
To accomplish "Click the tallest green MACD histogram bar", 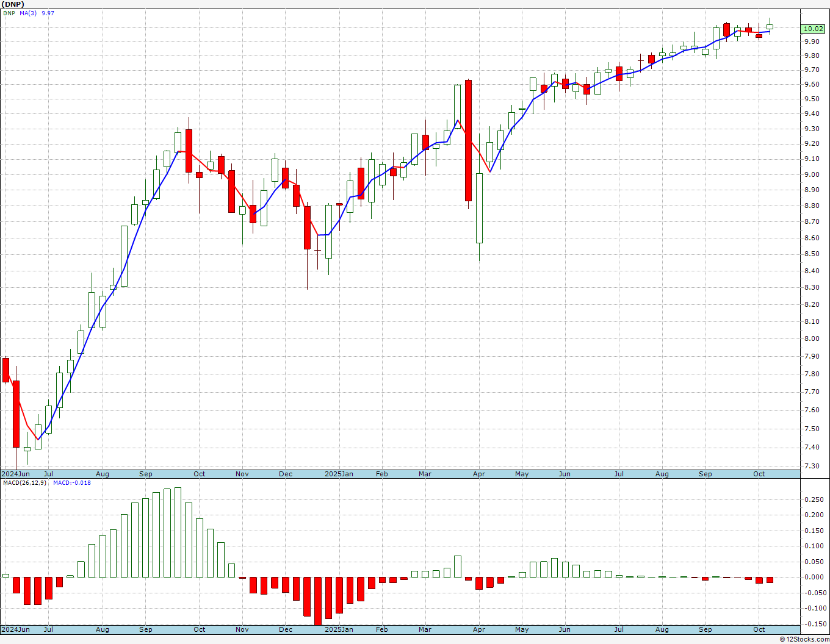I will click(178, 532).
